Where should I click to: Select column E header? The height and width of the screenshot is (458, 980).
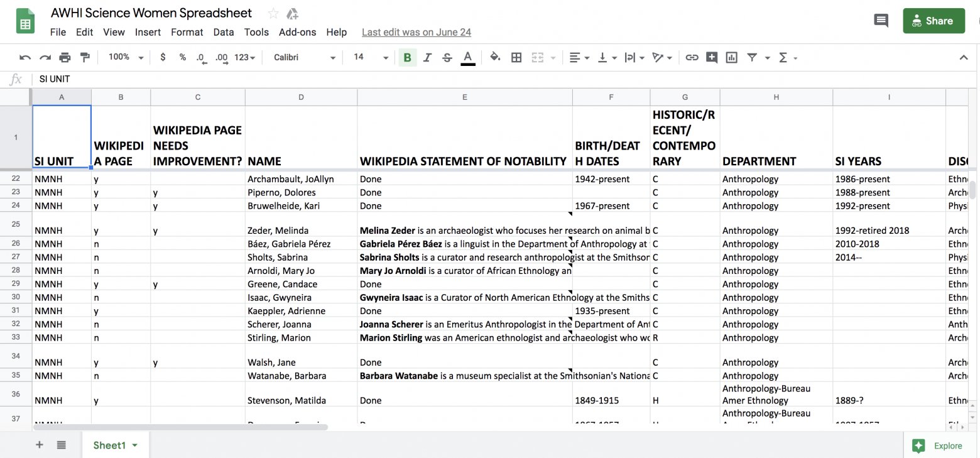465,97
